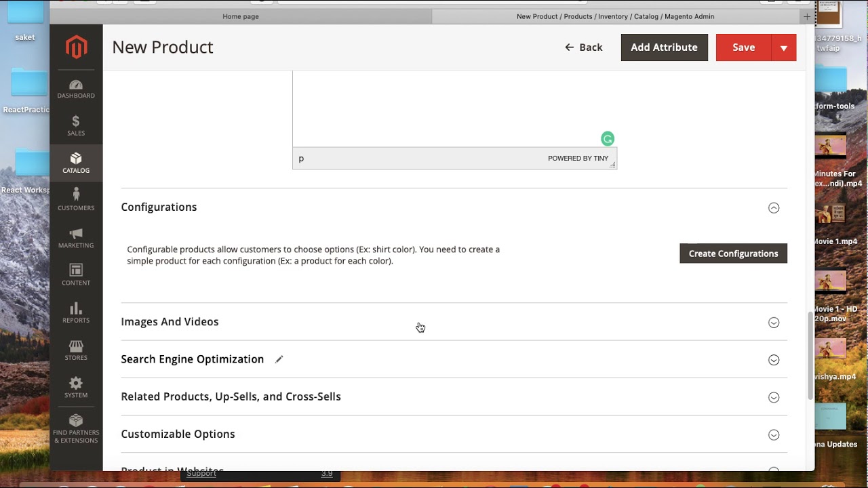Expand Related Products, Up-Sells, and Cross-Sells
Image resolution: width=868 pixels, height=488 pixels.
(774, 397)
